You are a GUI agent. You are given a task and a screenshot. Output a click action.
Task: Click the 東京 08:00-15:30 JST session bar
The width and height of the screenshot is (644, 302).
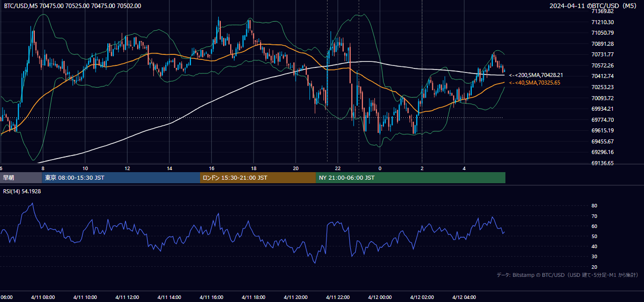tap(121, 178)
